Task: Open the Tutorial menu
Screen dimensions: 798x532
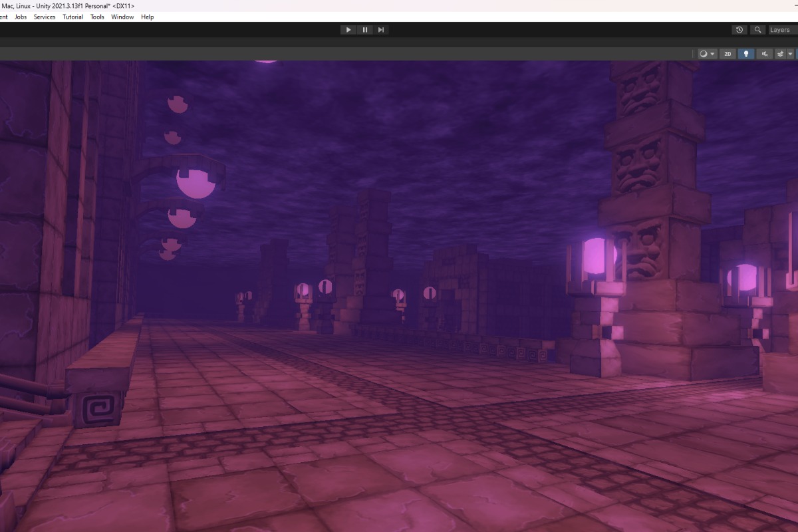Action: click(73, 17)
